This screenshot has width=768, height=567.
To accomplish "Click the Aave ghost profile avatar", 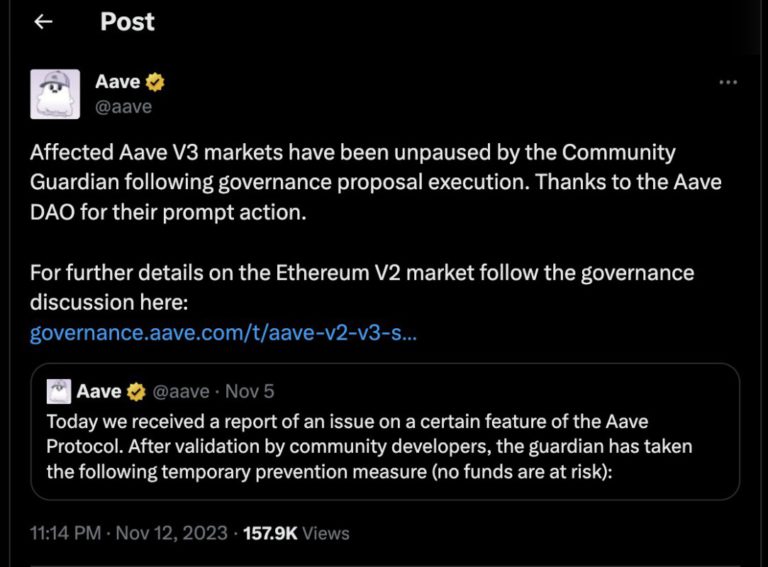I will click(55, 95).
